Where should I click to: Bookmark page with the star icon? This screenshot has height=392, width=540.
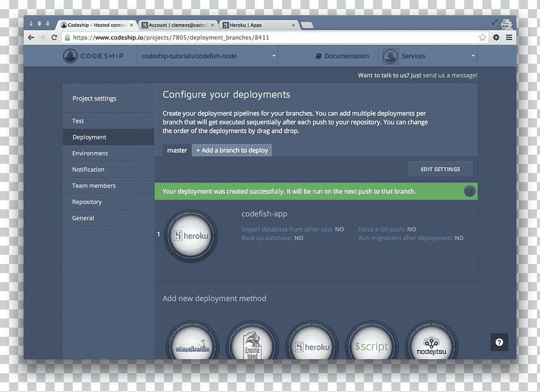click(482, 37)
